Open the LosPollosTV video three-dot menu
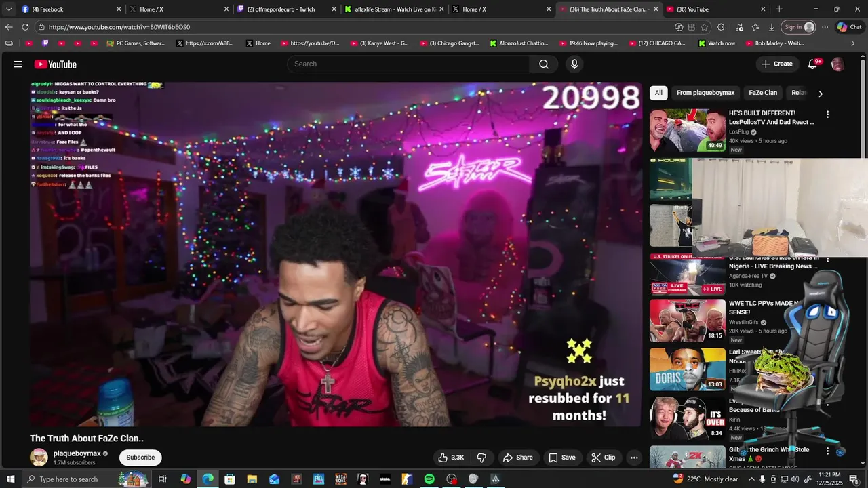868x488 pixels. pyautogui.click(x=827, y=115)
